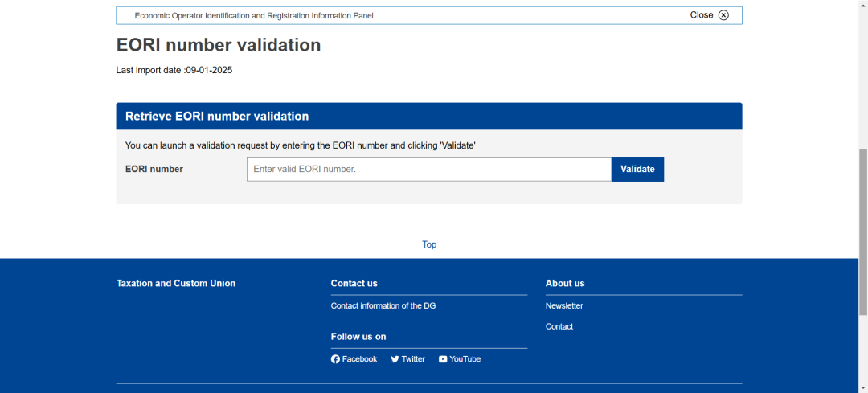Screen dimensions: 868x393
Task: Click the EORI number field label
Action: click(154, 170)
